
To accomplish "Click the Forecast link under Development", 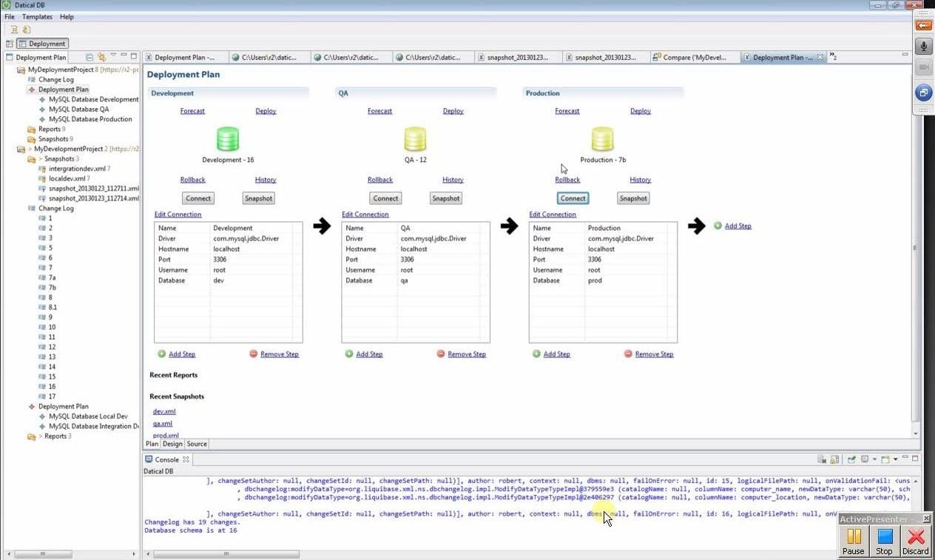I will pos(192,111).
